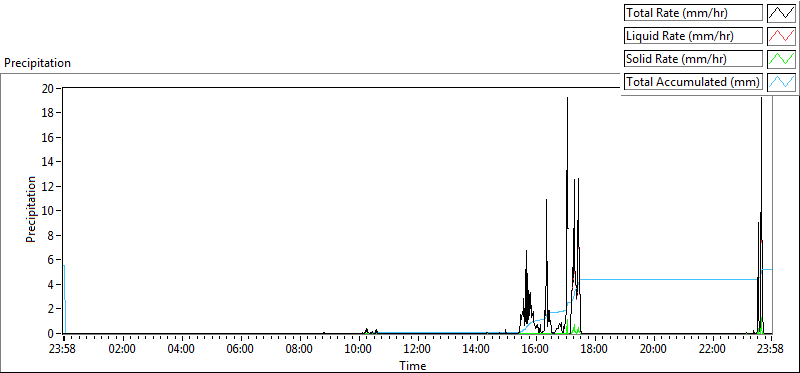Click the 18:00 time axis tick label

tap(594, 350)
